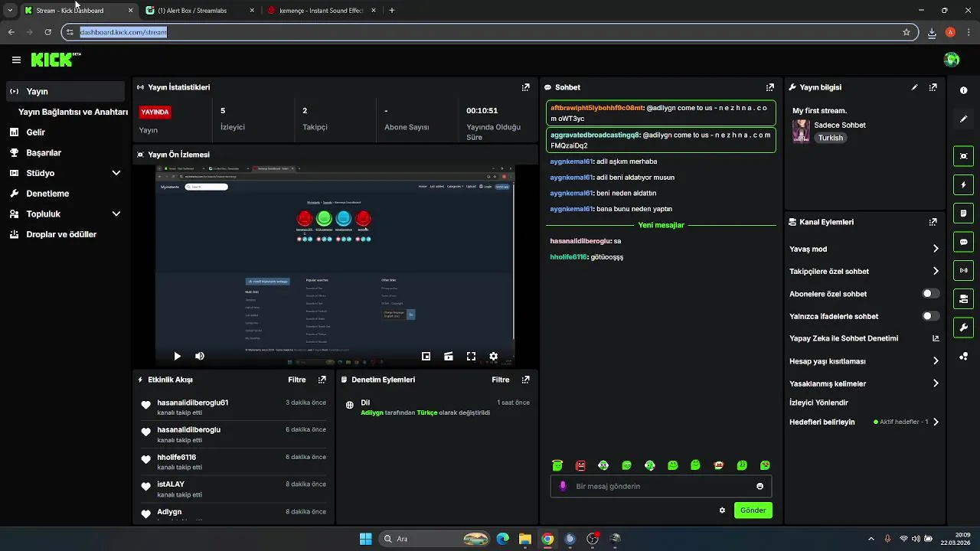Open Hedefleri belirleyin goals arrow
Image resolution: width=980 pixels, height=551 pixels.
click(x=936, y=422)
